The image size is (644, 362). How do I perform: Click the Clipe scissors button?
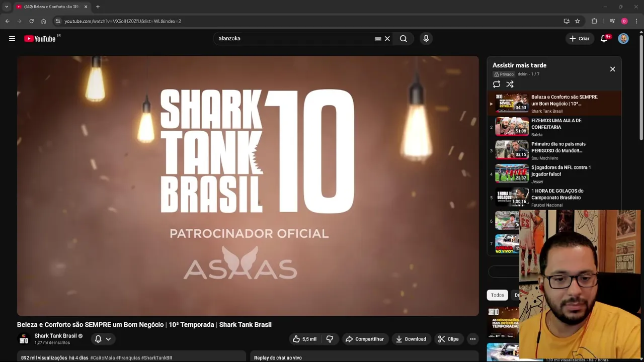448,339
